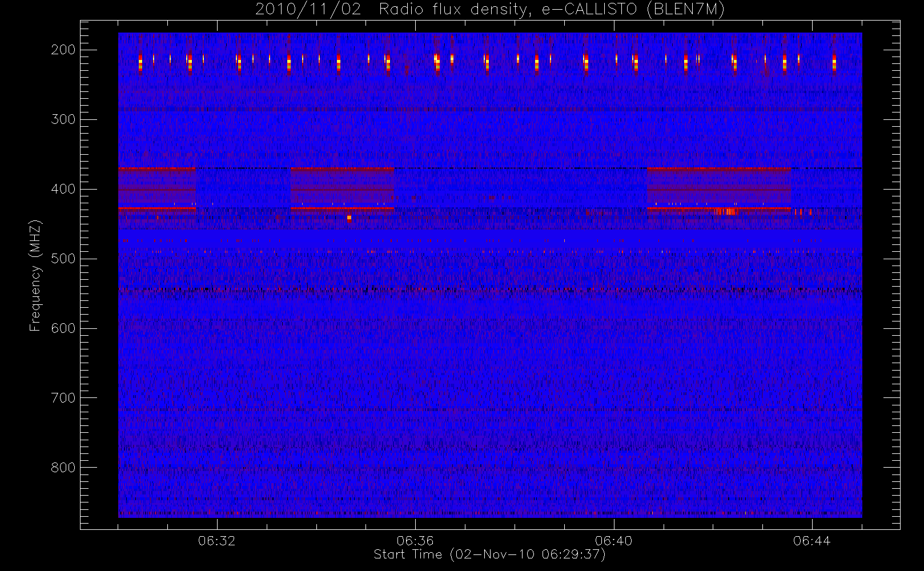Select the 700 frequency tick label
This screenshot has width=924, height=571.
pyautogui.click(x=63, y=398)
